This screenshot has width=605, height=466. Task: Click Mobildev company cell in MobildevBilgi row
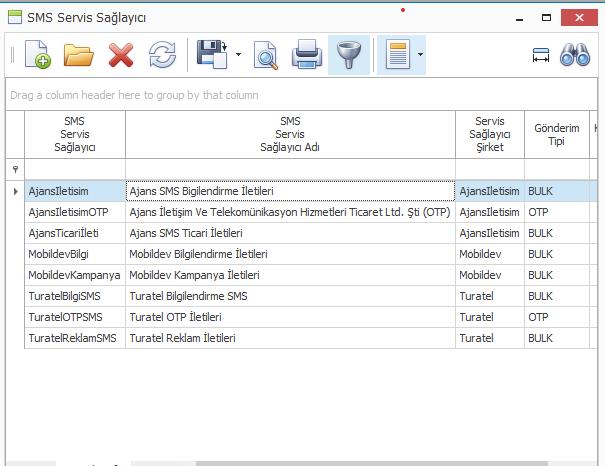coord(490,254)
